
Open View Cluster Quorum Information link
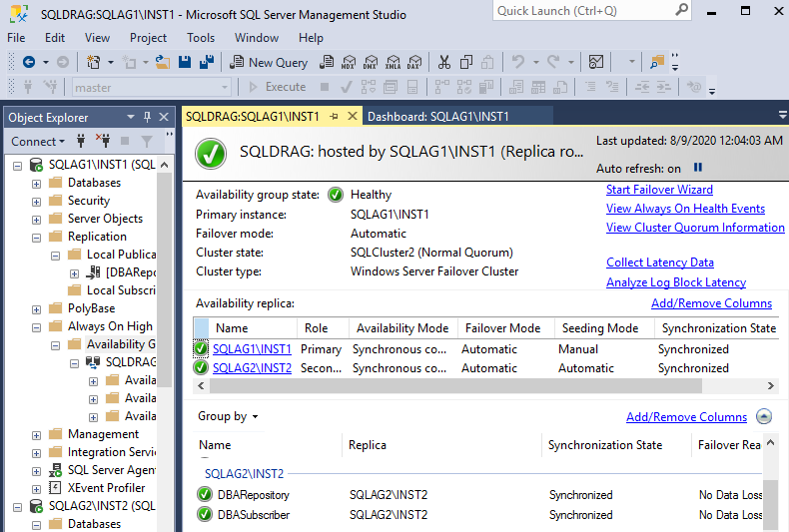coord(695,228)
